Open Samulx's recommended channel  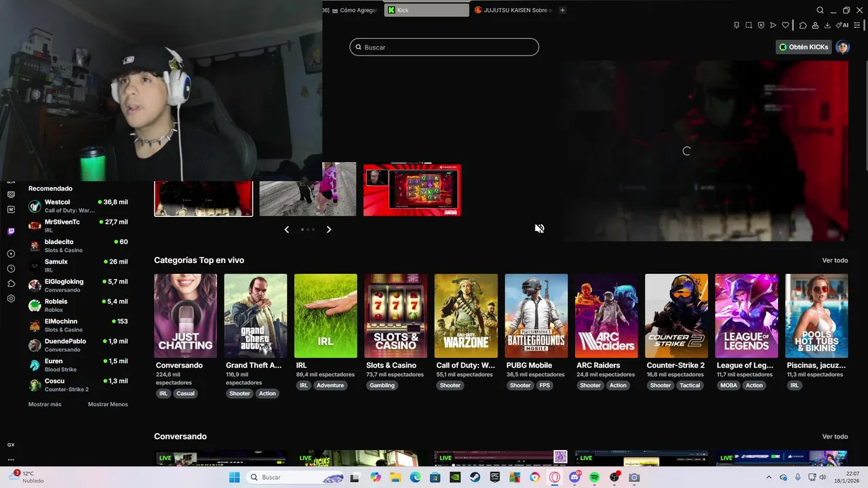point(77,265)
